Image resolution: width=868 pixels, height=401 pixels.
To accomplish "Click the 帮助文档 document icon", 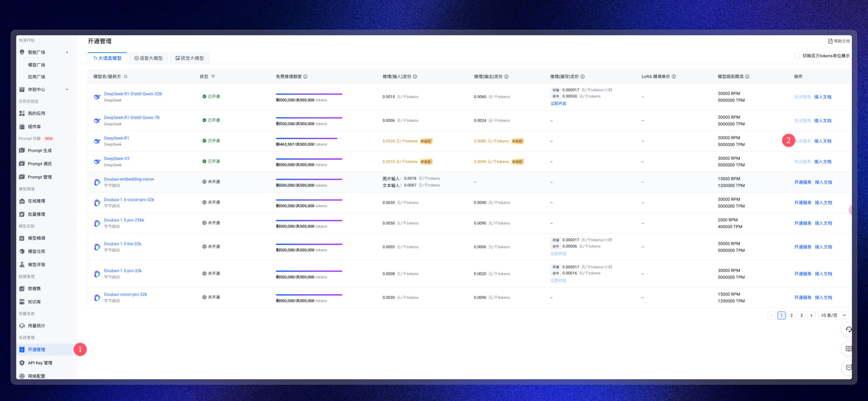I will [830, 41].
